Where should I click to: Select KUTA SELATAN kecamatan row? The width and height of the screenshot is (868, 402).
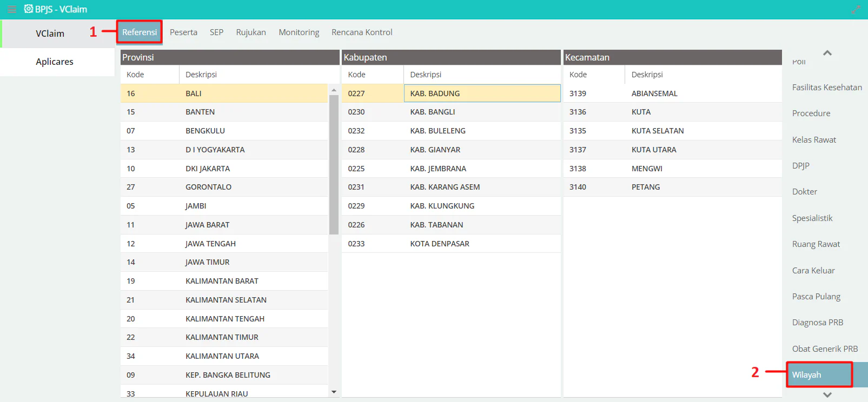673,131
